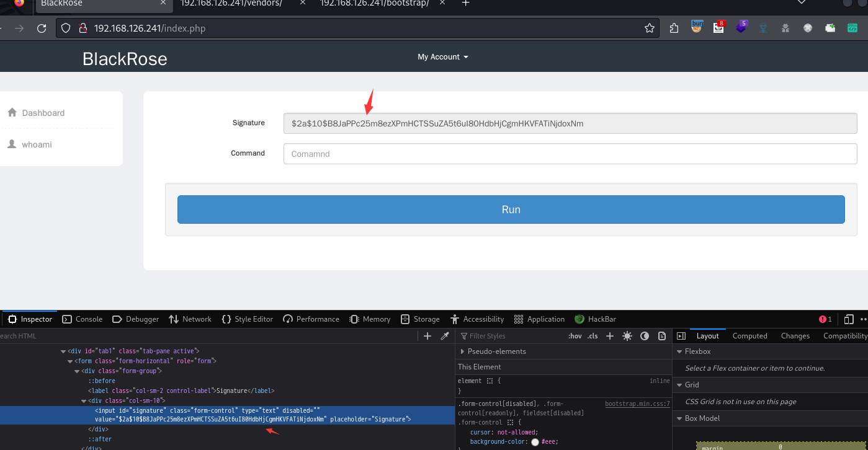
Task: Switch to the Computed side tab
Action: pyautogui.click(x=749, y=336)
